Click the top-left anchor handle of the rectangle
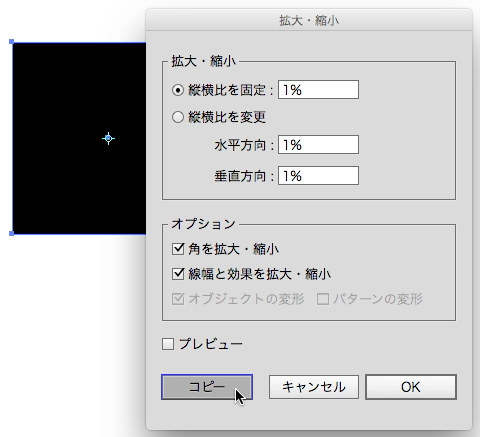 point(12,42)
